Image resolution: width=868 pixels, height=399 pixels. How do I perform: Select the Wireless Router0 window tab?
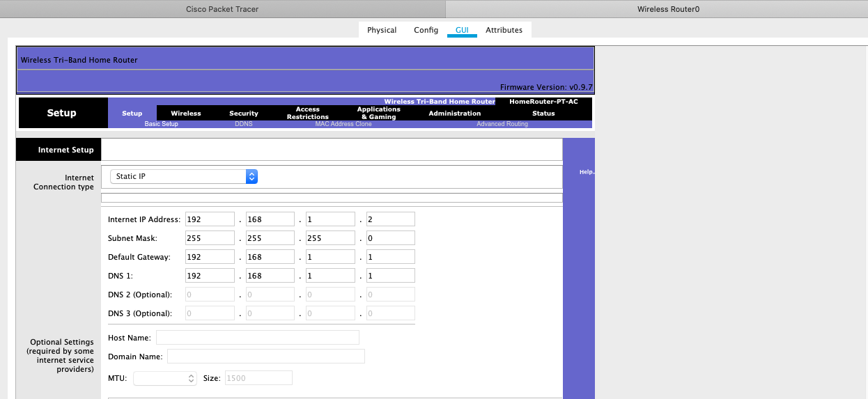coord(658,9)
